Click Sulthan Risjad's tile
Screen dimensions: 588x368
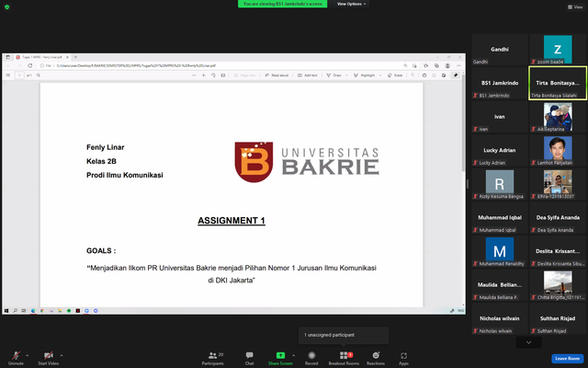point(558,318)
